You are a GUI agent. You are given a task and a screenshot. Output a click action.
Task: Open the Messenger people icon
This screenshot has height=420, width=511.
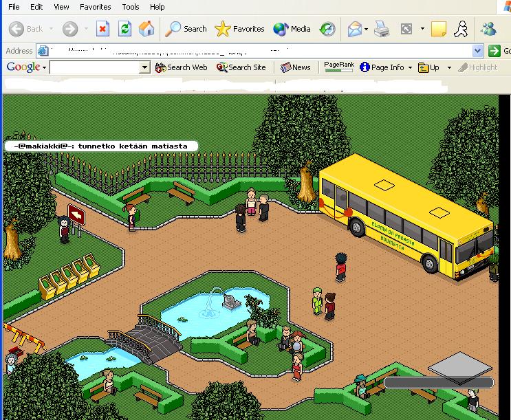[488, 29]
